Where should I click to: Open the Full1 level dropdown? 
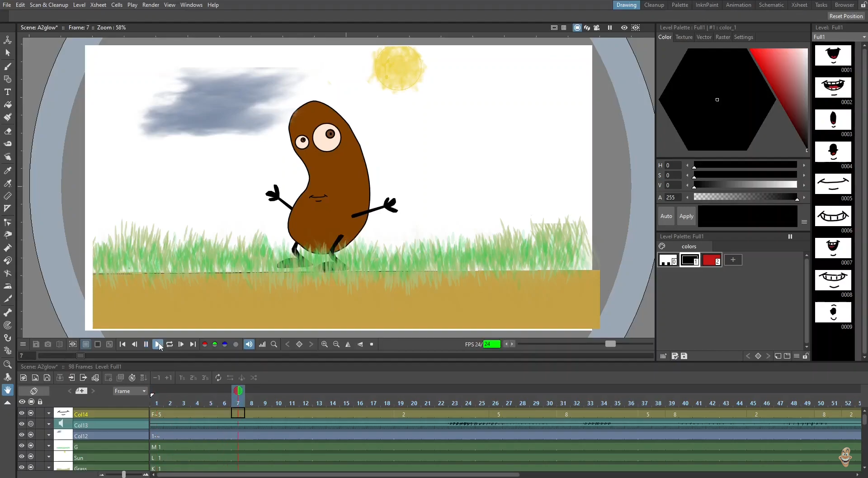839,37
